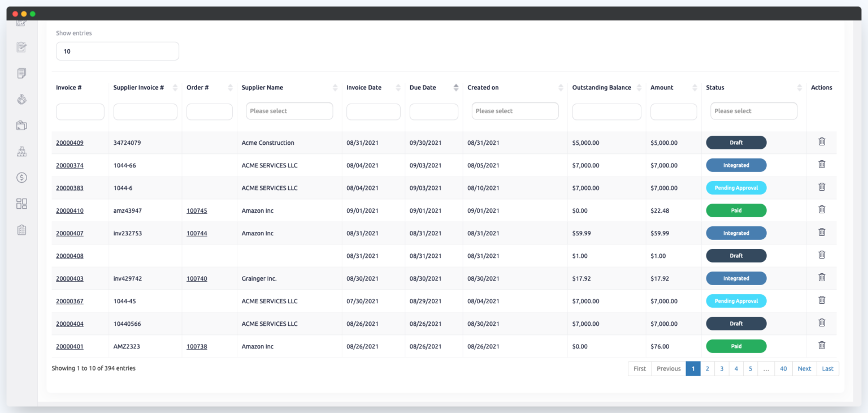Open the grid apps icon in sidebar
The image size is (868, 413).
point(21,203)
